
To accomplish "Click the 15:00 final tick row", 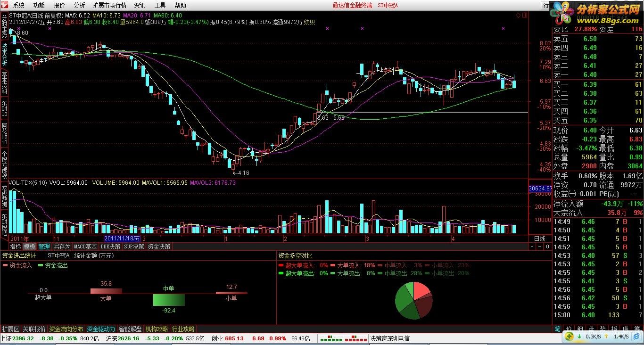I will [598, 315].
